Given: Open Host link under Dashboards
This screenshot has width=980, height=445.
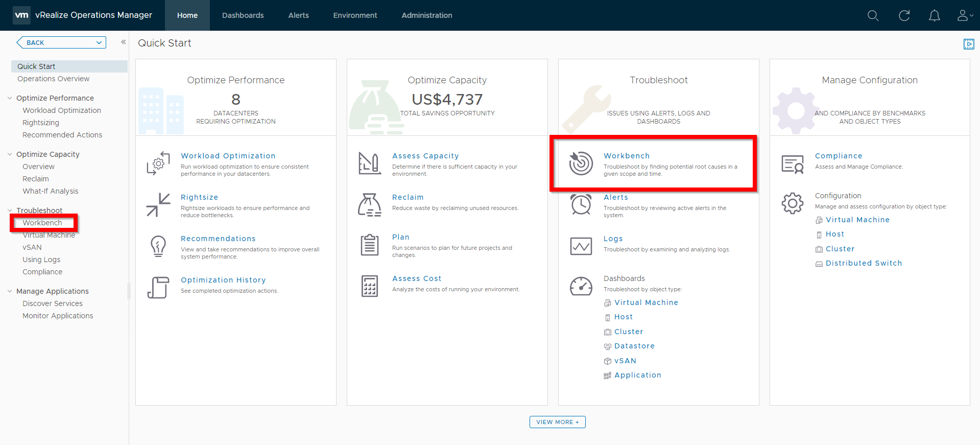Looking at the screenshot, I should 624,317.
